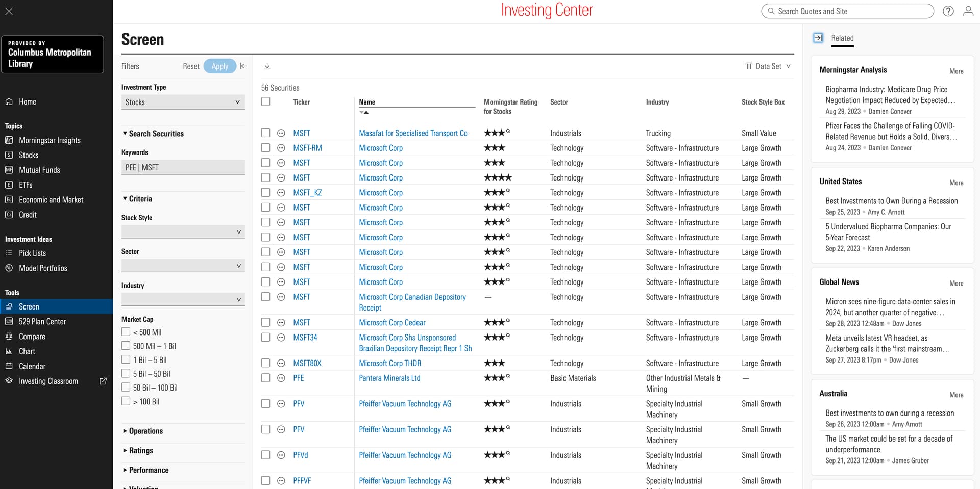Click the download results icon
The height and width of the screenshot is (489, 980).
pos(267,66)
